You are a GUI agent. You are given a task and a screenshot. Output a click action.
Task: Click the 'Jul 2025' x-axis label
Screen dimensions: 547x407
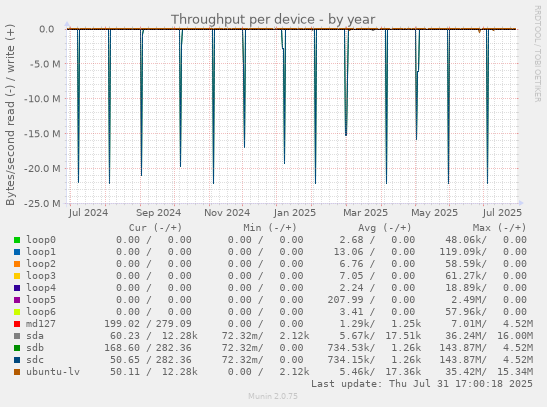coord(502,213)
